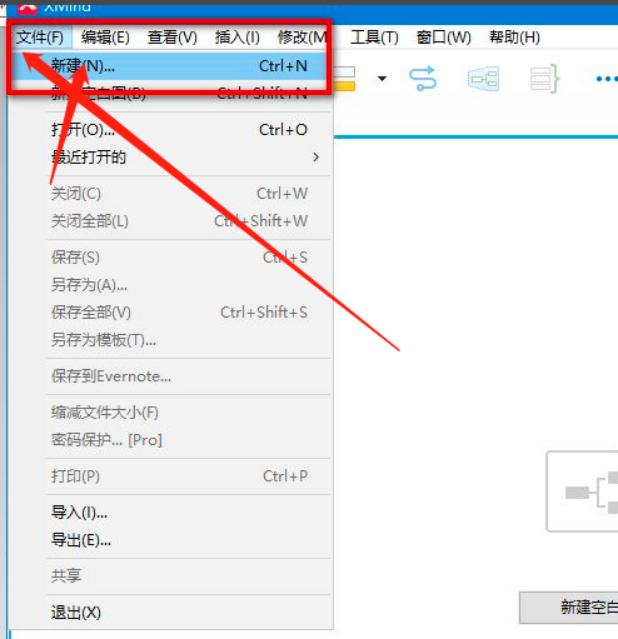
Task: Click the summary bracket toolbar icon
Action: 544,79
